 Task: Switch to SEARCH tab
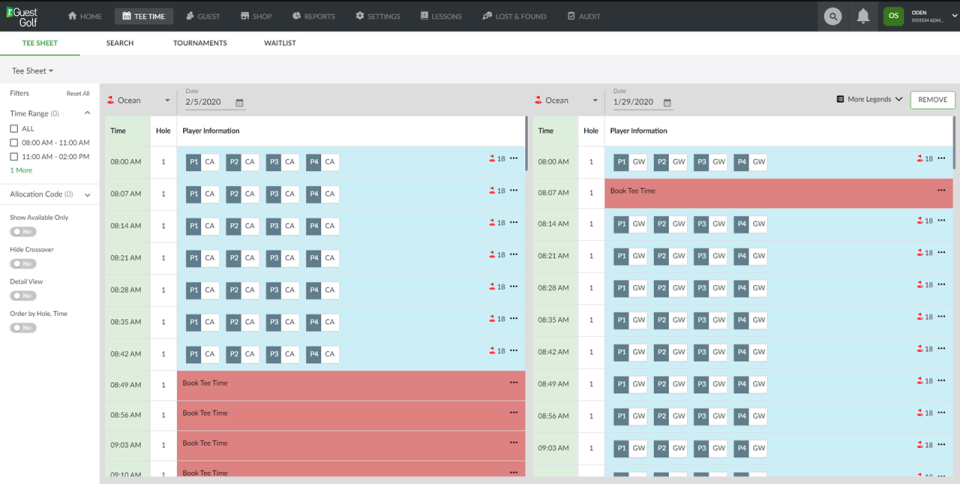point(120,43)
